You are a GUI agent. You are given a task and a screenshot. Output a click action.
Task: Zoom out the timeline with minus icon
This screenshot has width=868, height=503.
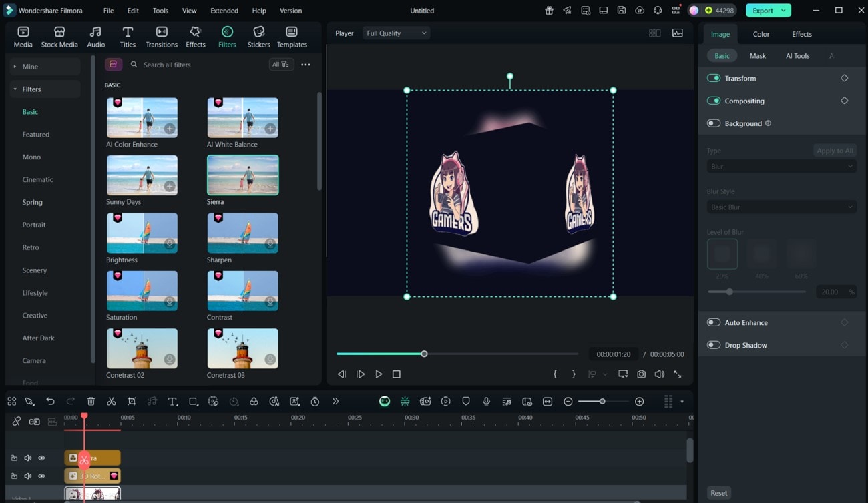[568, 401]
